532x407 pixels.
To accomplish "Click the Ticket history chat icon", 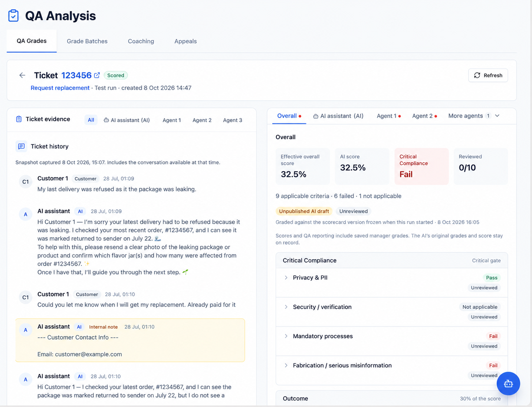I will (22, 146).
